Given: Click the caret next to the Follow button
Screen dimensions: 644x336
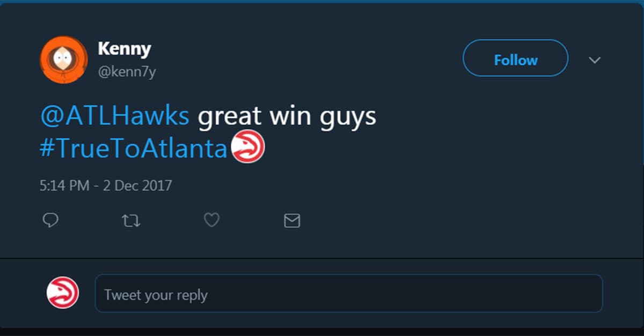Looking at the screenshot, I should 595,61.
